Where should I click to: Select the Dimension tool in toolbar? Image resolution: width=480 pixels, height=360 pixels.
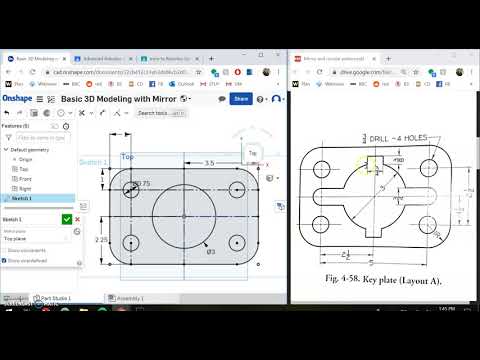tap(102, 113)
